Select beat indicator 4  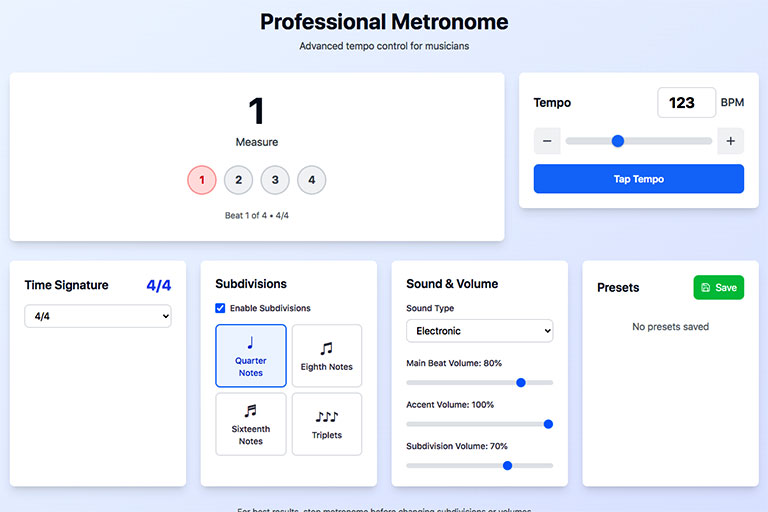pos(312,180)
